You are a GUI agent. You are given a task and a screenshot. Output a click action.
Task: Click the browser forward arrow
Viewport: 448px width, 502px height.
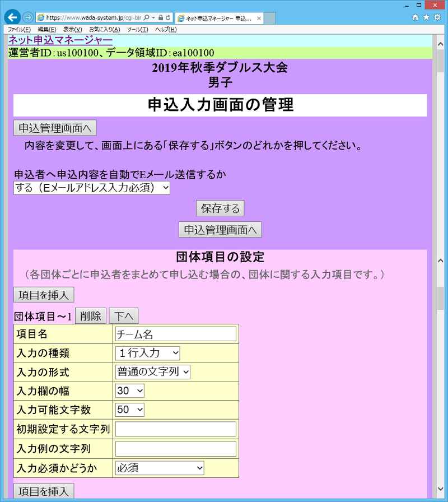point(28,17)
